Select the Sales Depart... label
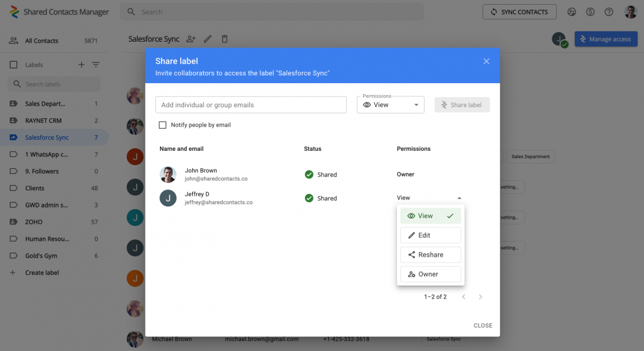 (54, 104)
